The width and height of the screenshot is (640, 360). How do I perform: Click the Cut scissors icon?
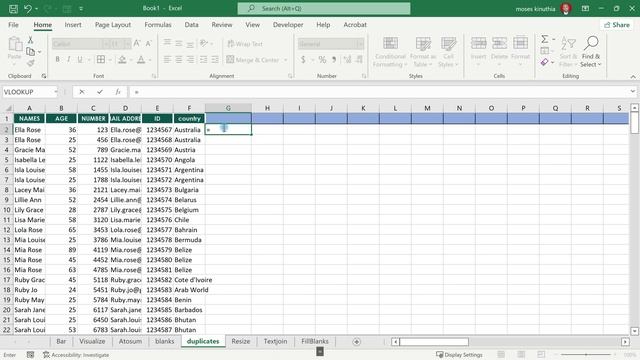[x=30, y=40]
